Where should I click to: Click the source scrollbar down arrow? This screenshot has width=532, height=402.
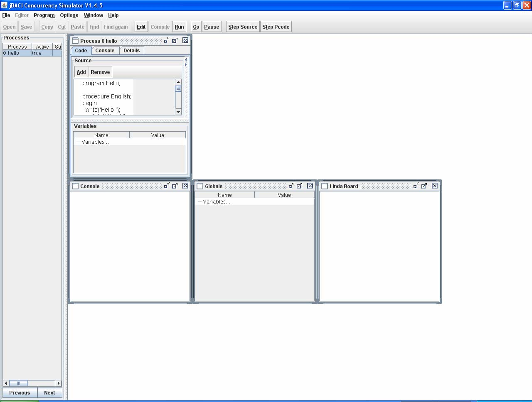click(x=178, y=112)
